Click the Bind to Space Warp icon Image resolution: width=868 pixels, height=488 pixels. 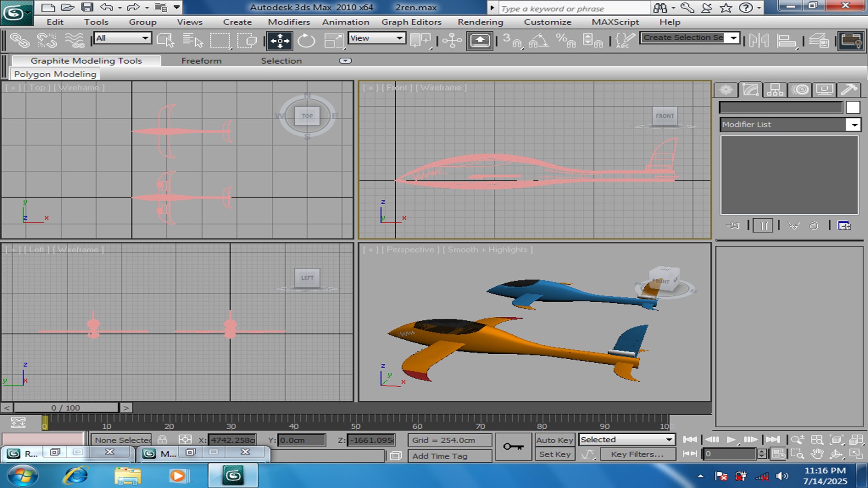[75, 41]
